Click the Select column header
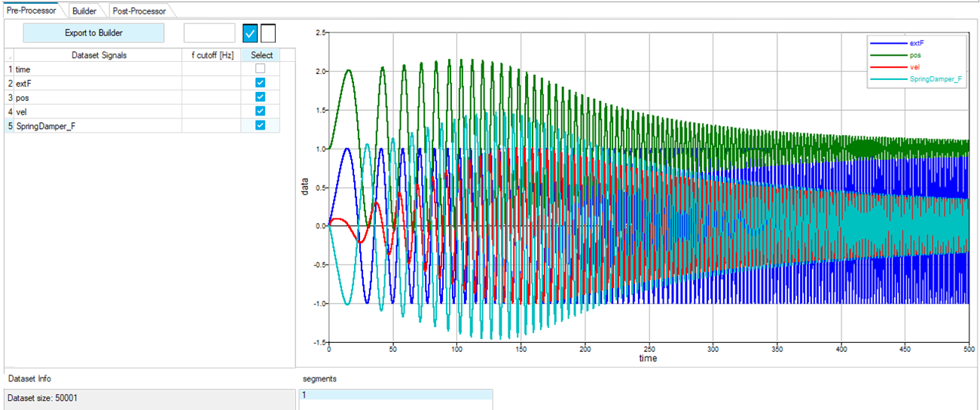This screenshot has width=980, height=410. (x=261, y=55)
